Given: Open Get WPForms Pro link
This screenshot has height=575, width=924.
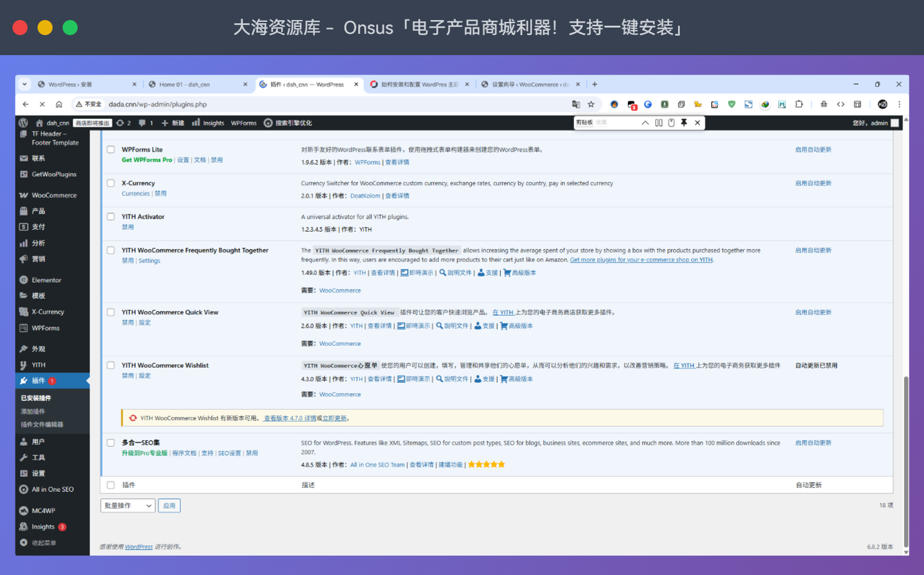Looking at the screenshot, I should coord(146,160).
